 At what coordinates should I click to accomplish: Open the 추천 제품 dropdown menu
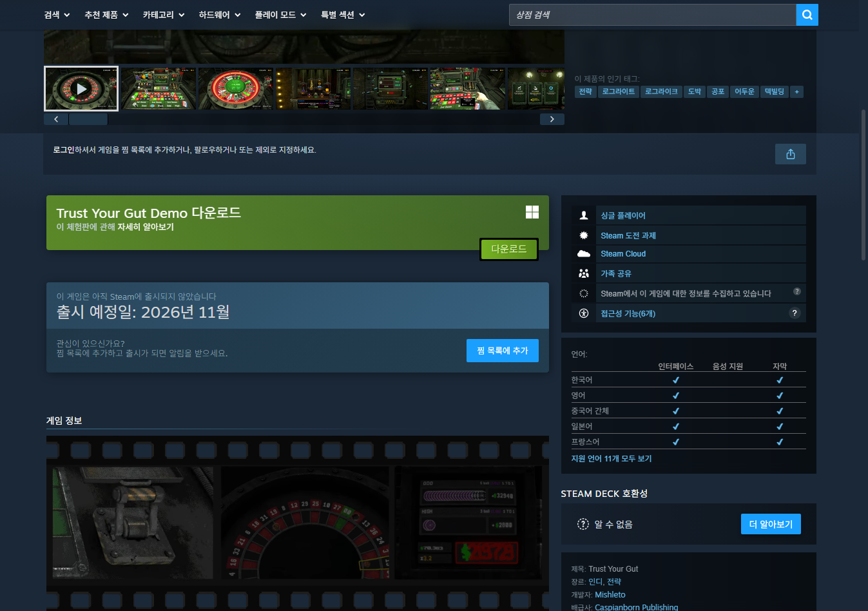[106, 15]
